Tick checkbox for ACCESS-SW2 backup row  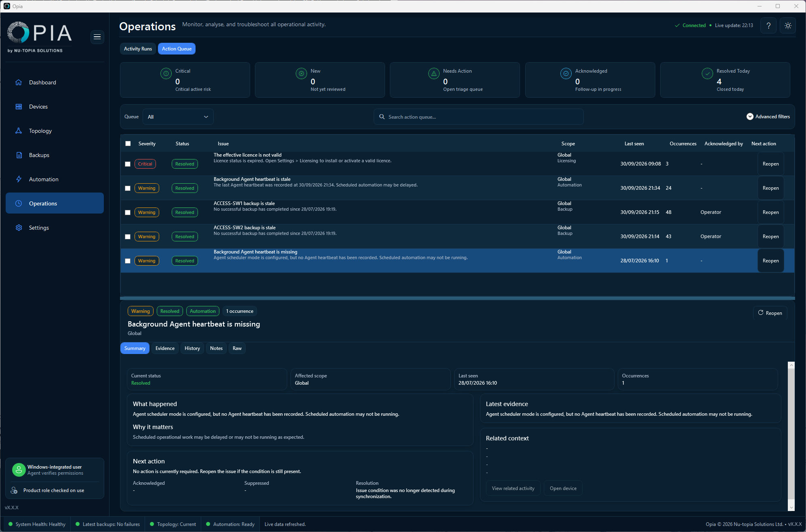tap(128, 237)
